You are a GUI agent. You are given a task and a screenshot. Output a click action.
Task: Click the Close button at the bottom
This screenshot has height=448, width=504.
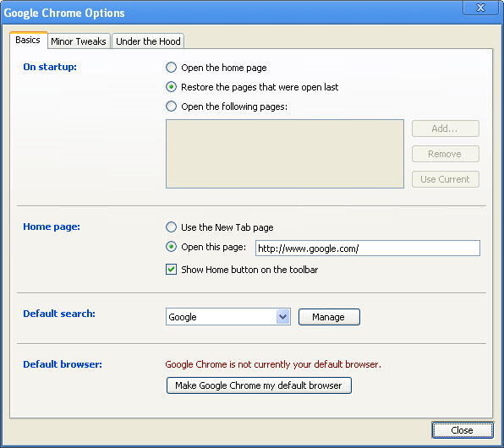coord(463,430)
